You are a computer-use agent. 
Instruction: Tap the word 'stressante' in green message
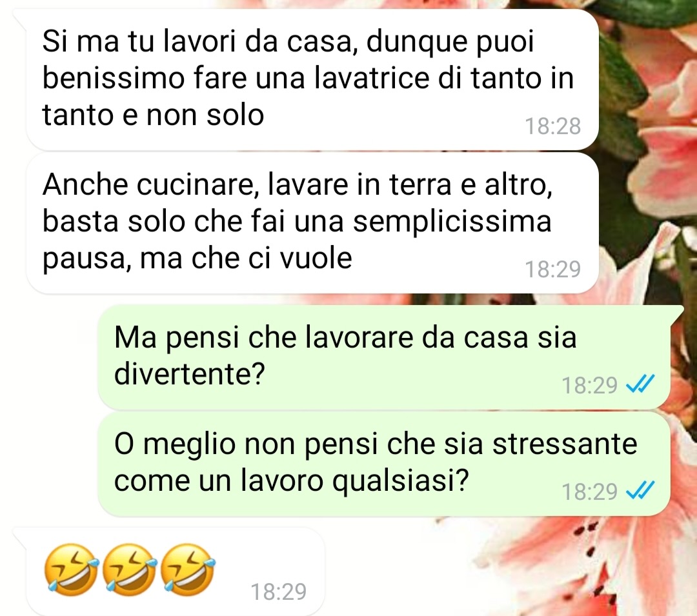565,443
